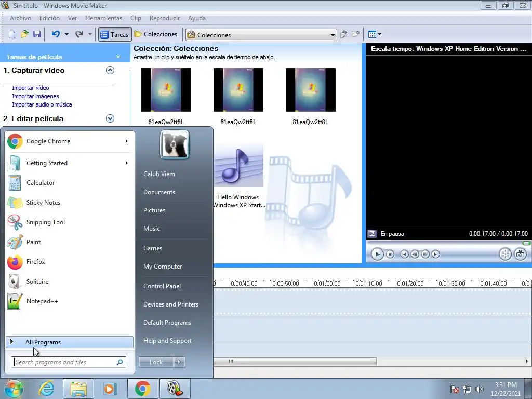Screen dimensions: 532x399
Task: Select the Hello Windows audio clip
Action: 238,166
